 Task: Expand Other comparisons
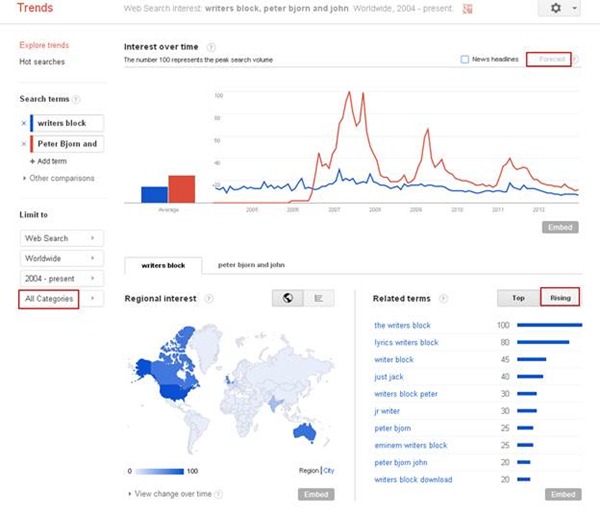(60, 178)
